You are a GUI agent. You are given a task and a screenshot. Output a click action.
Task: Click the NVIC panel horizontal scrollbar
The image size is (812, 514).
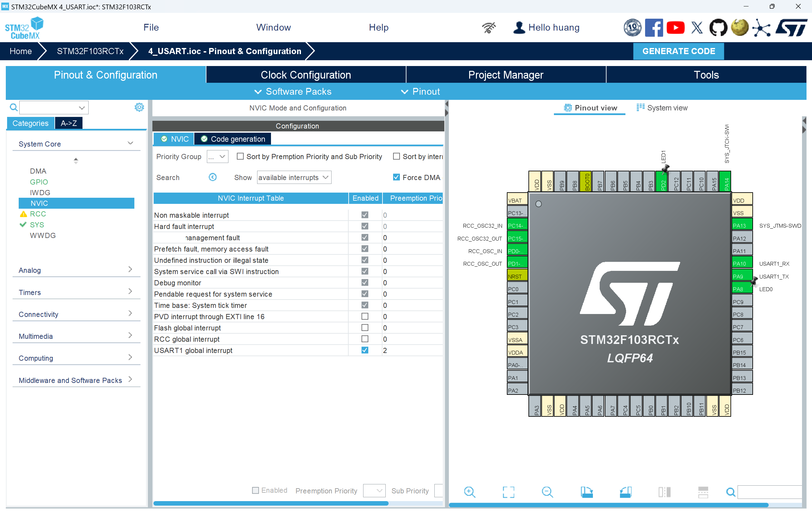[270, 503]
